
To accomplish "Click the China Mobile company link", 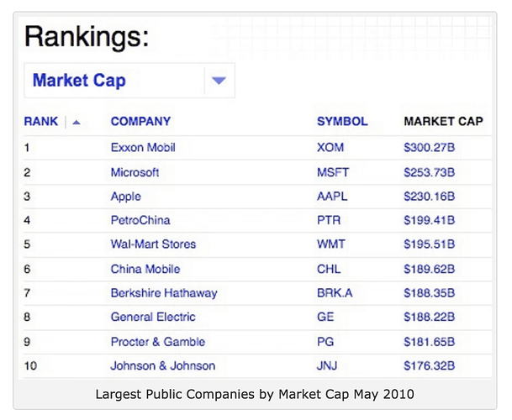I will pos(145,269).
